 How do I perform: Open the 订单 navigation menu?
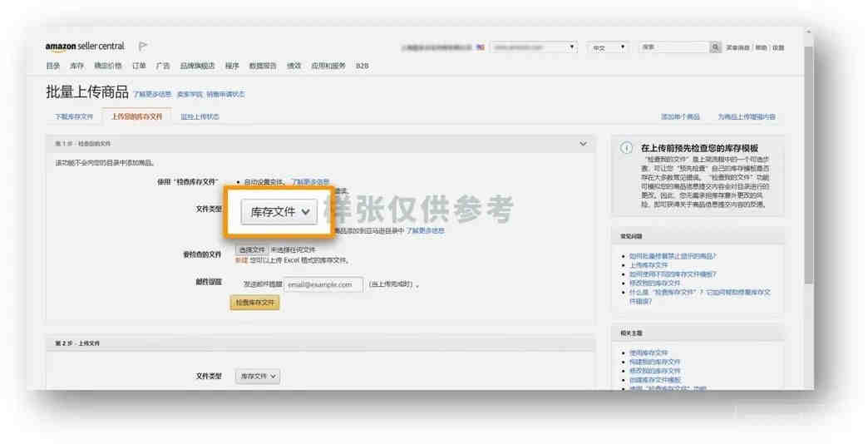coord(139,66)
